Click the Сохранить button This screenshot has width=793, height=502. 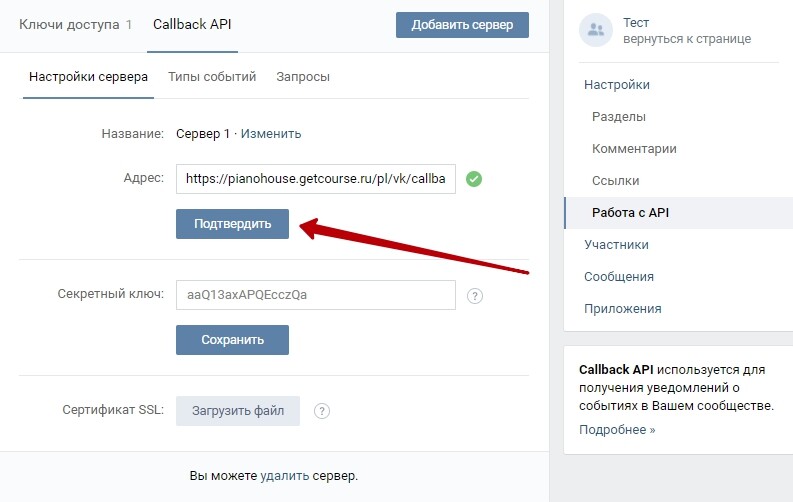(232, 340)
